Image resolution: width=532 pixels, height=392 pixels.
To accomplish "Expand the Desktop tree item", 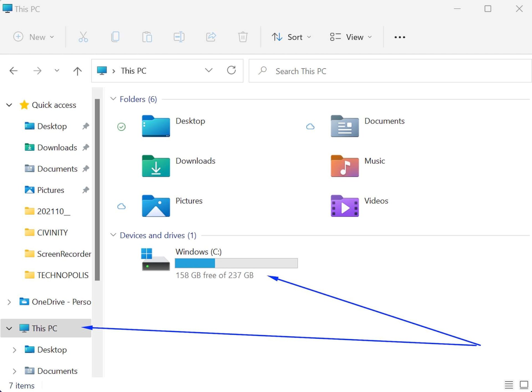I will [x=15, y=350].
